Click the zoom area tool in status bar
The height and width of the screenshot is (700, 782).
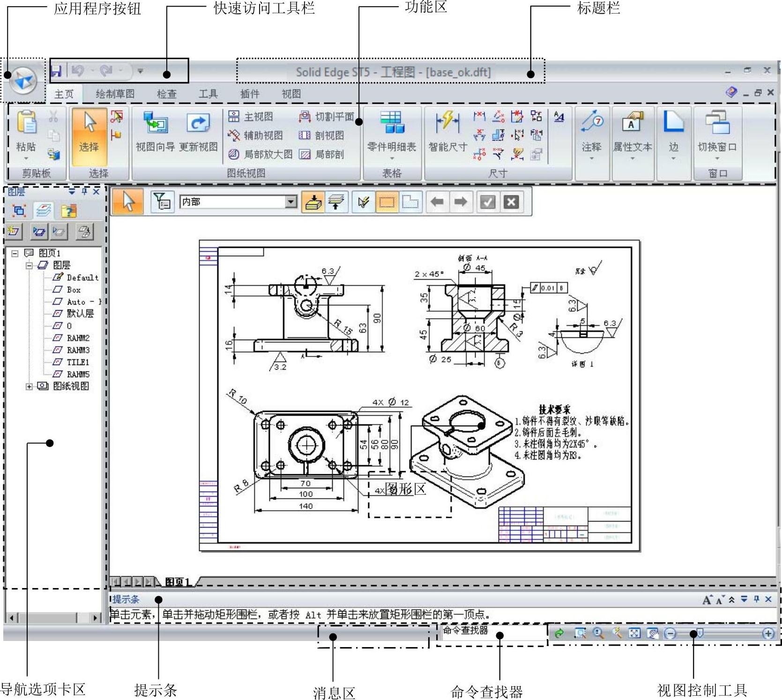[x=580, y=633]
